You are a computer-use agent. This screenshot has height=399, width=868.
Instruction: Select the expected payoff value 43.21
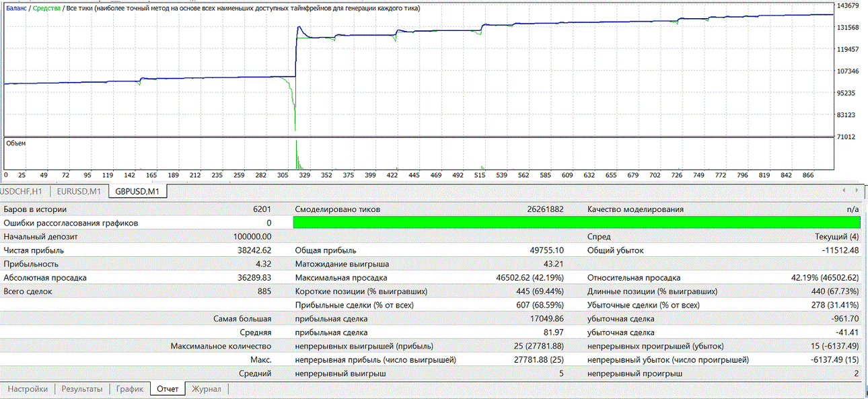click(x=554, y=264)
